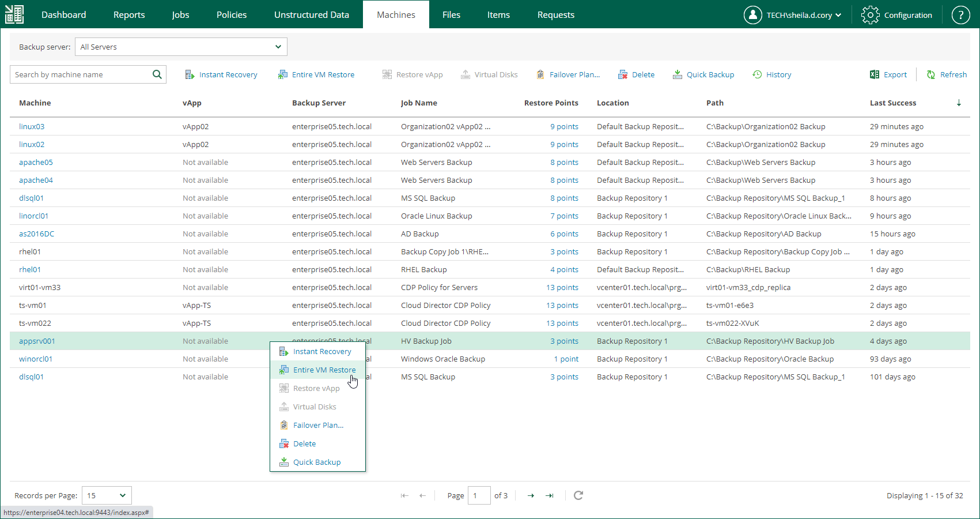Click the Instant Recovery toolbar icon
The image size is (980, 519).
(x=190, y=75)
